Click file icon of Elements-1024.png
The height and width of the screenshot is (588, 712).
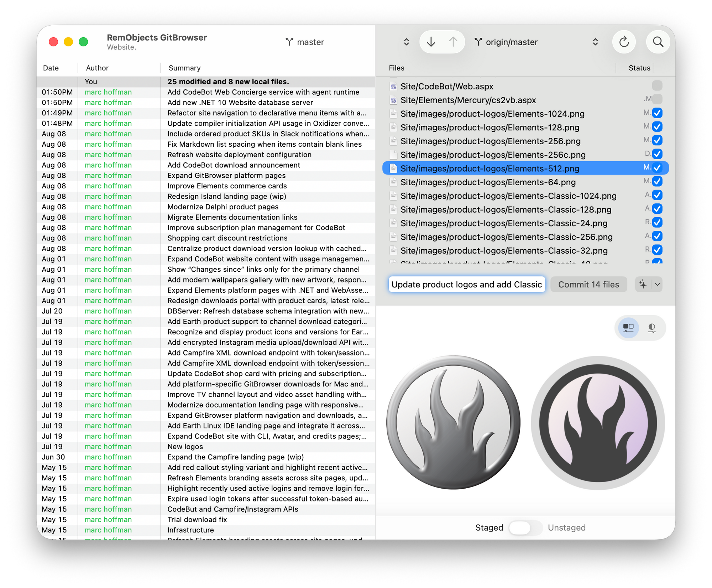click(x=393, y=114)
